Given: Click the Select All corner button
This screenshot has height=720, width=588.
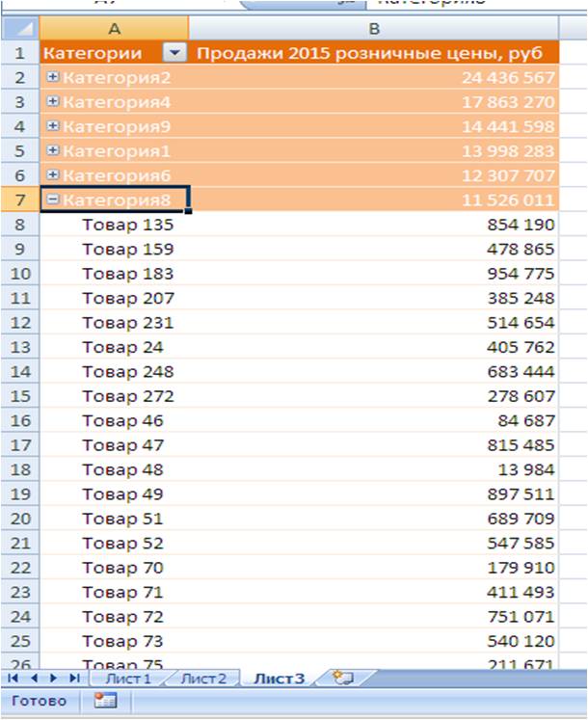Looking at the screenshot, I should pos(20,28).
